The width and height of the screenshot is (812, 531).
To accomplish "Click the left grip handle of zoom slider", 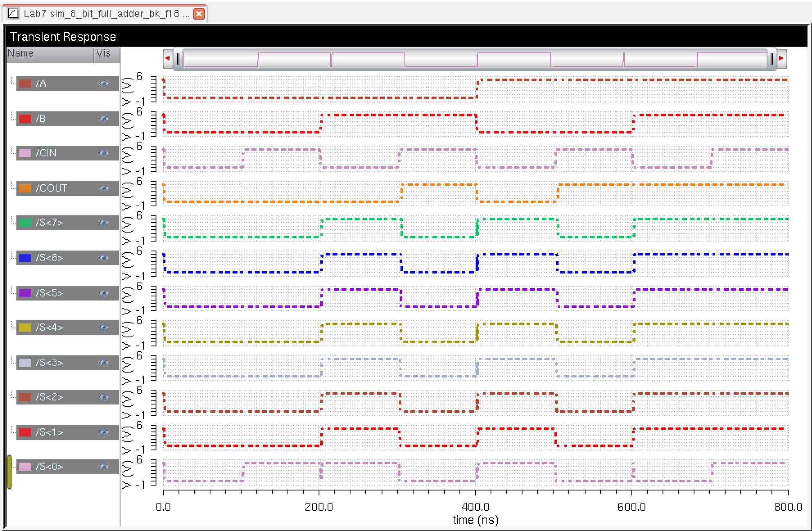I will [x=178, y=59].
